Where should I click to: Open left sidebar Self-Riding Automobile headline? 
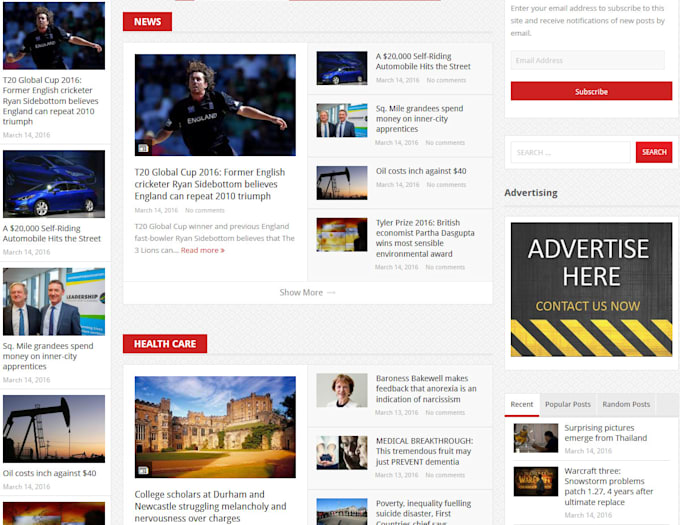tap(52, 233)
